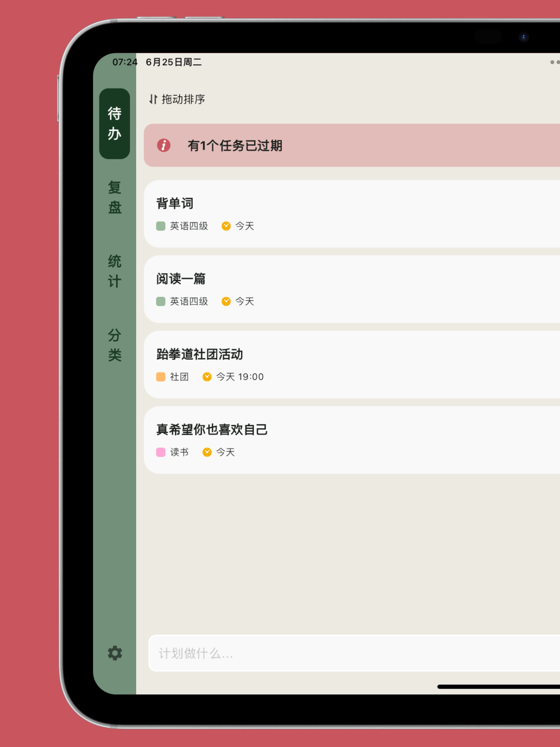Click 今天 due date on 背单词

(x=244, y=226)
